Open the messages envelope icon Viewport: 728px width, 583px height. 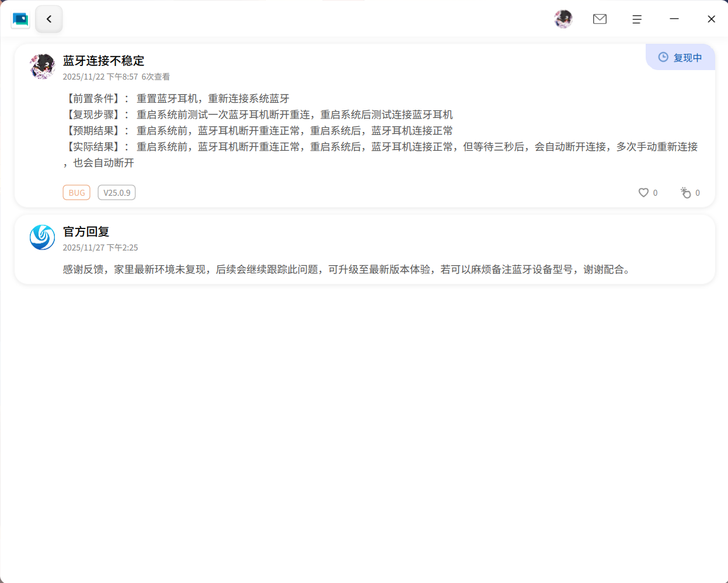pyautogui.click(x=600, y=19)
